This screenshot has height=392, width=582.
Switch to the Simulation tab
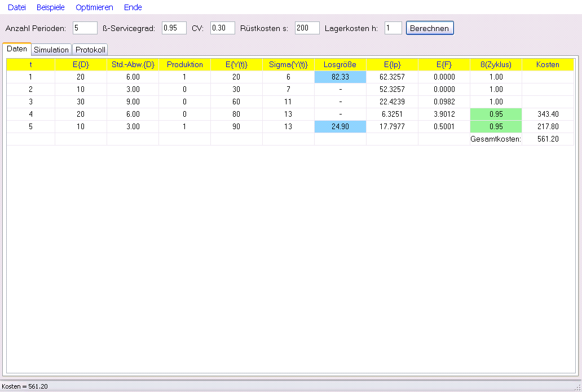tap(51, 50)
